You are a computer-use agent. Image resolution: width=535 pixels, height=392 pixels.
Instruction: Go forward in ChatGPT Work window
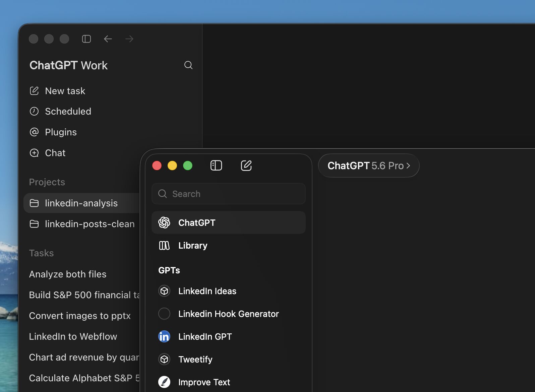[x=129, y=39]
